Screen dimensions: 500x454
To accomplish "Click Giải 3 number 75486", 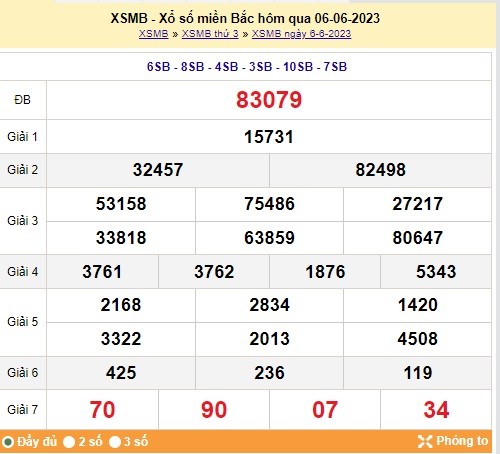I will point(269,204).
